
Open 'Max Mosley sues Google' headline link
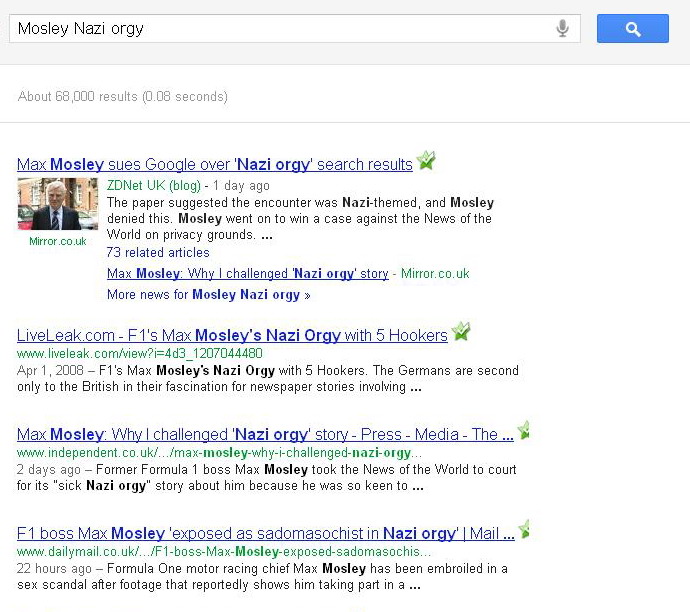(x=215, y=164)
